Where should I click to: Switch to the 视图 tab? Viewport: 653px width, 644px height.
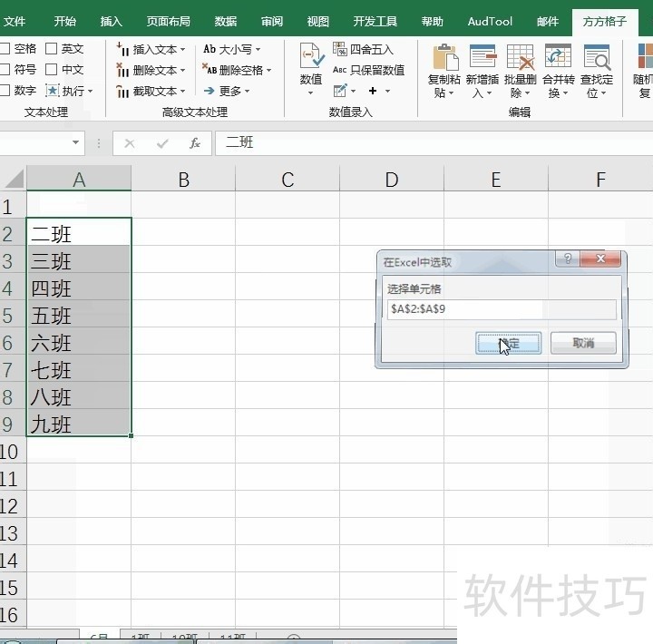[318, 22]
